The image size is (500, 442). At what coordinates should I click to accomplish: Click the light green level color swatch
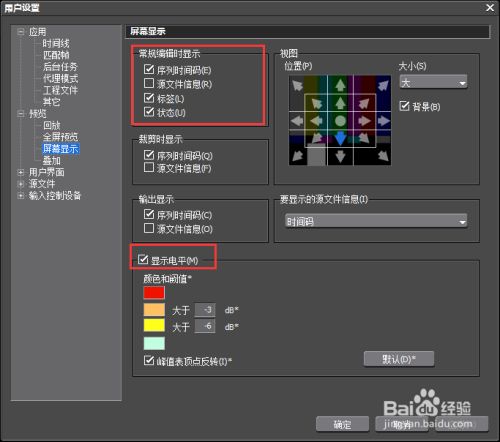154,343
